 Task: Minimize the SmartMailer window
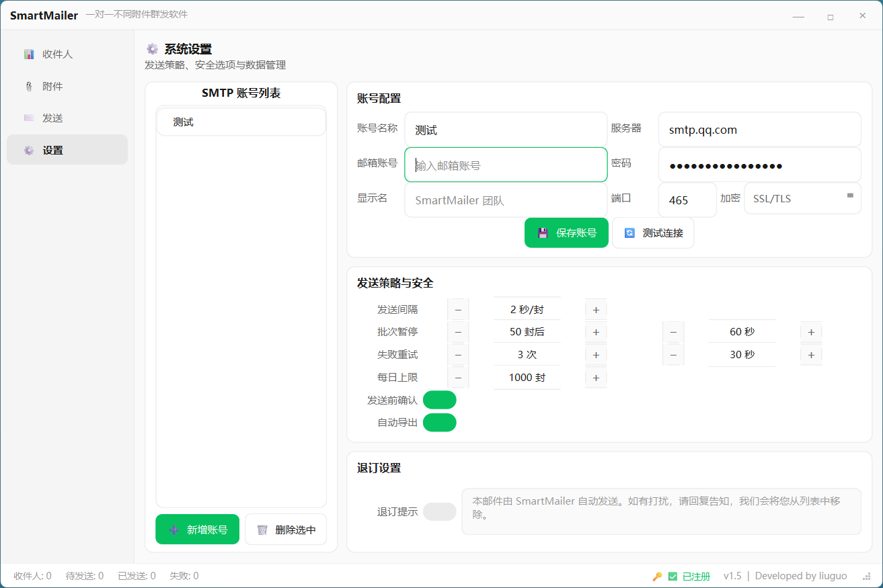pos(798,16)
